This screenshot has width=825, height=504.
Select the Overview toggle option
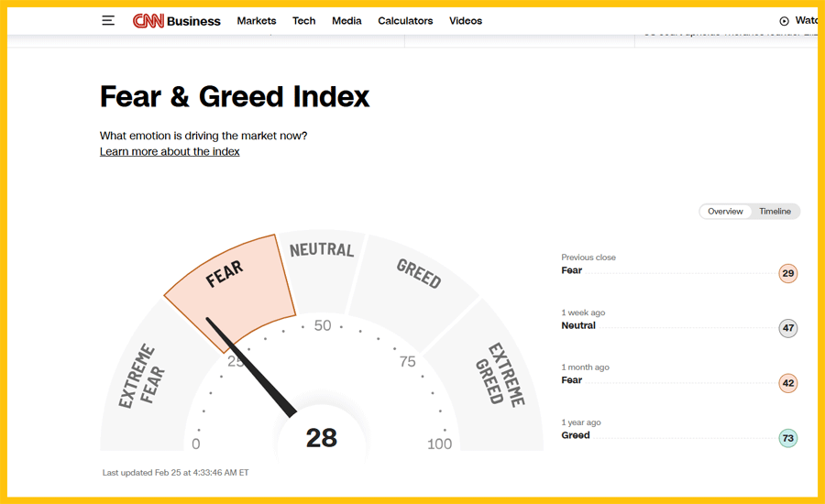click(725, 212)
